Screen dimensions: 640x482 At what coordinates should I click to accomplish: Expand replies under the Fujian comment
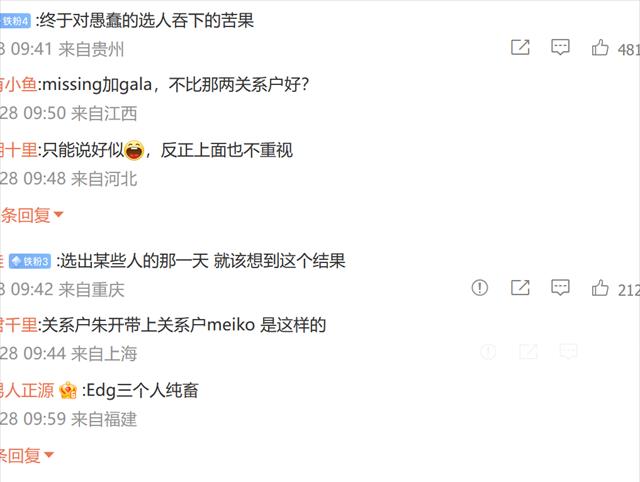(x=27, y=455)
